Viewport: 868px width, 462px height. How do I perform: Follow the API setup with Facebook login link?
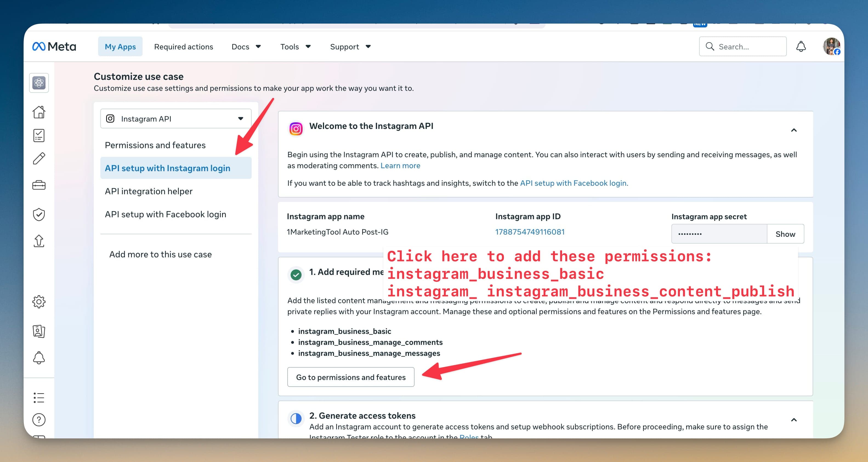(x=574, y=183)
